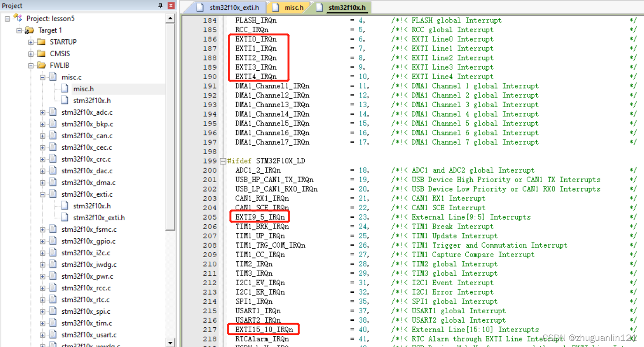644x347 pixels.
Task: Click line number 198 in the gutter
Action: pos(210,151)
